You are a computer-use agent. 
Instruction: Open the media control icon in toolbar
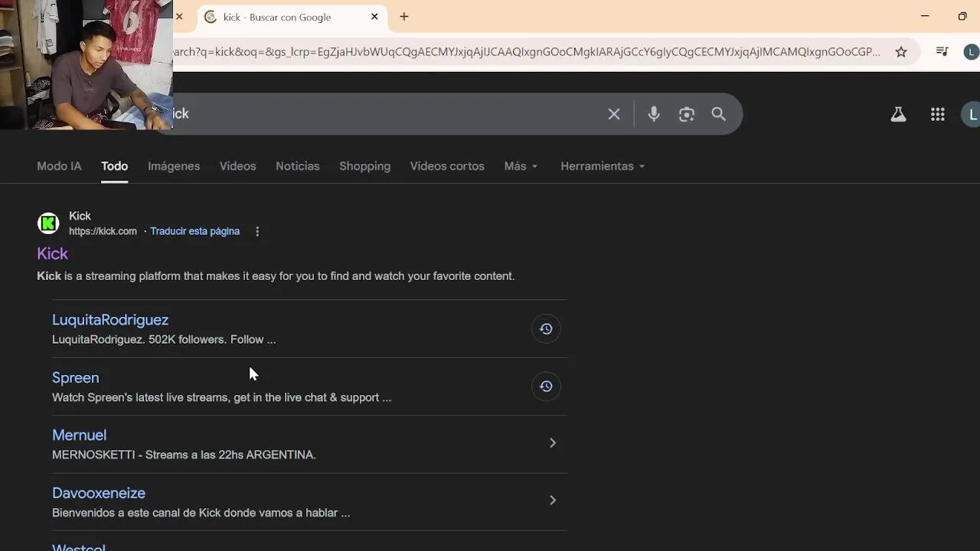pyautogui.click(x=942, y=52)
